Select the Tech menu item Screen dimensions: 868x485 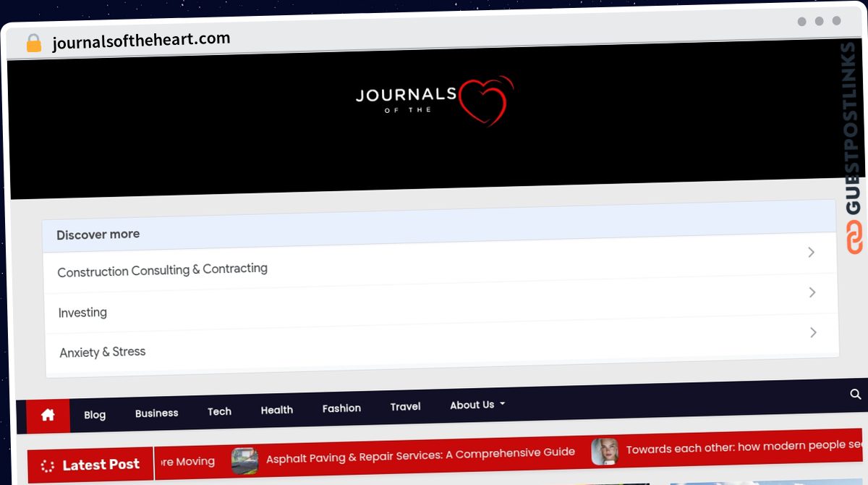[x=219, y=411]
